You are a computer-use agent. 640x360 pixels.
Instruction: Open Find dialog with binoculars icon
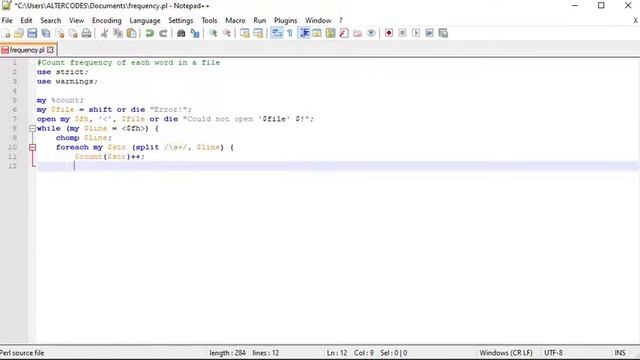181,33
